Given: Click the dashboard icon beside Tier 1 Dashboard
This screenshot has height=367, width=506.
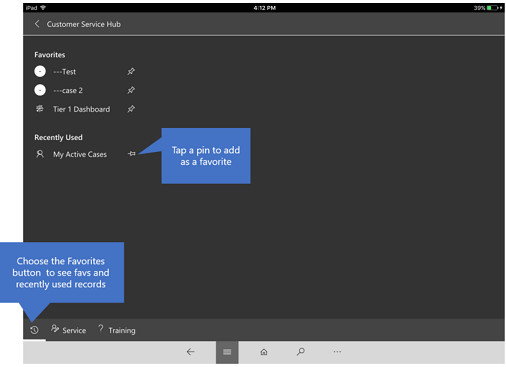Looking at the screenshot, I should click(40, 109).
